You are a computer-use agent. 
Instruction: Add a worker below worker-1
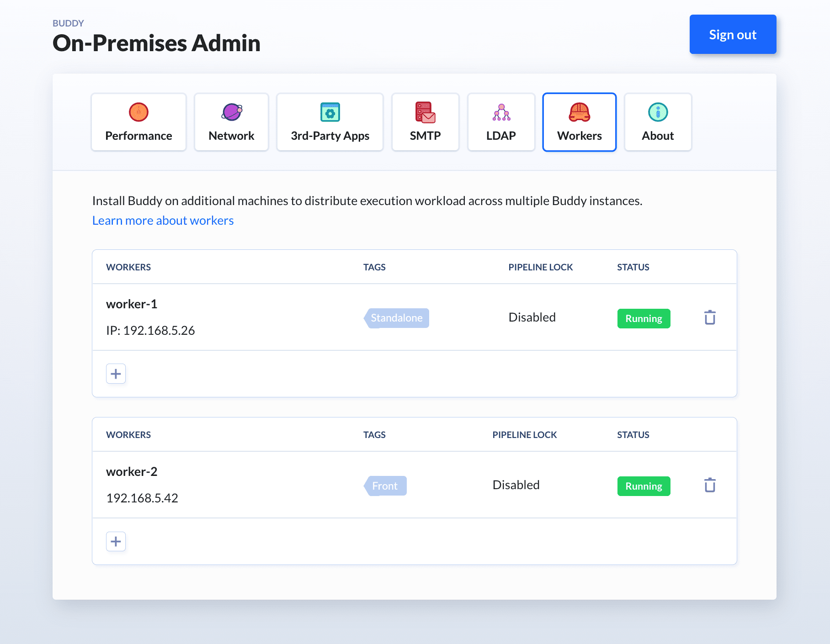coord(116,374)
